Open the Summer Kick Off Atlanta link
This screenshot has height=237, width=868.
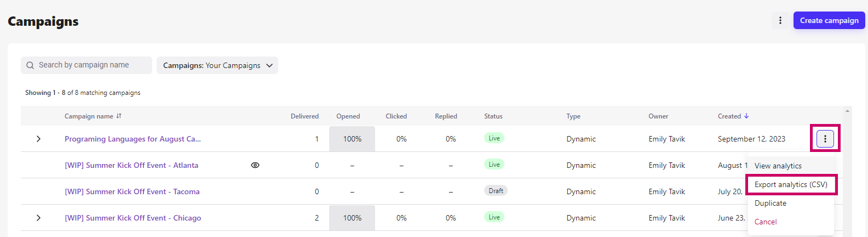click(x=131, y=165)
